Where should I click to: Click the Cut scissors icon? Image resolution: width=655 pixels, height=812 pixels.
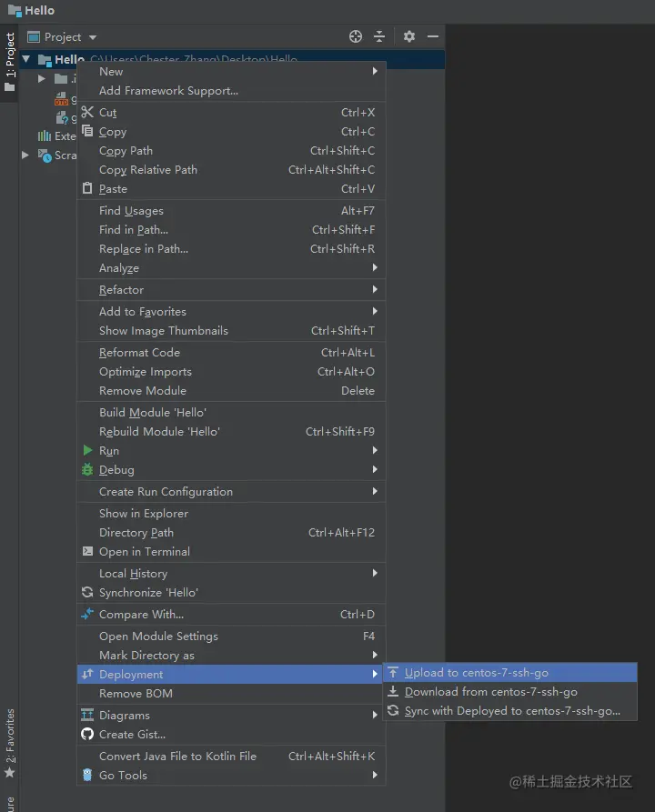pyautogui.click(x=87, y=112)
